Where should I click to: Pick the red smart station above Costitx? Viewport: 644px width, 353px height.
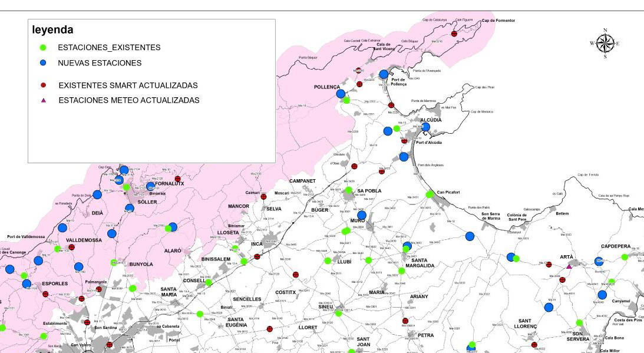pos(296,275)
